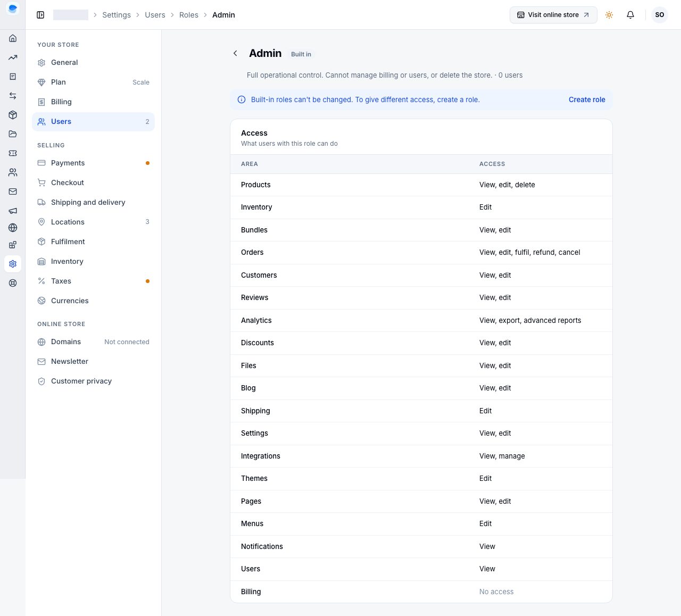The height and width of the screenshot is (616, 681).
Task: Switch theme with the sun icon
Action: coord(609,15)
